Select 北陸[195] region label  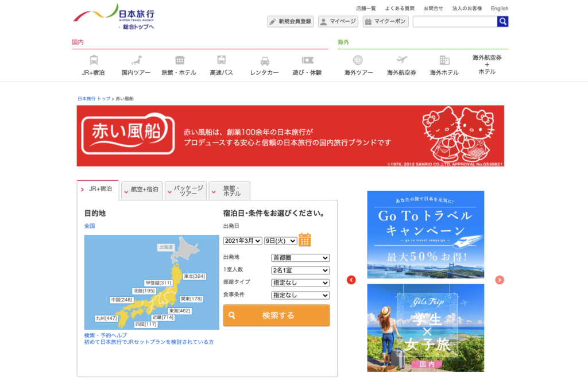tap(144, 291)
